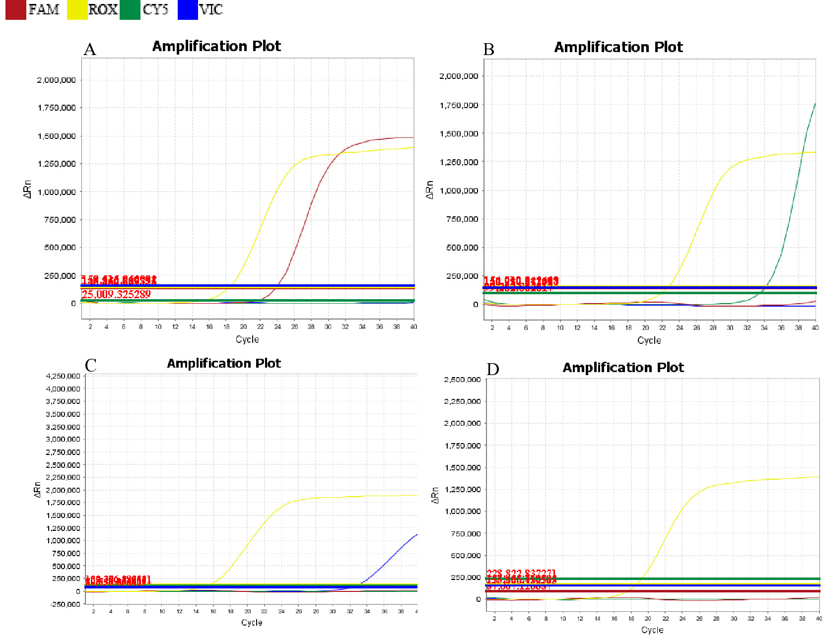Viewport: 823px width, 644px height.
Task: Click the Amplification Plot title of panel B
Action: [618, 47]
